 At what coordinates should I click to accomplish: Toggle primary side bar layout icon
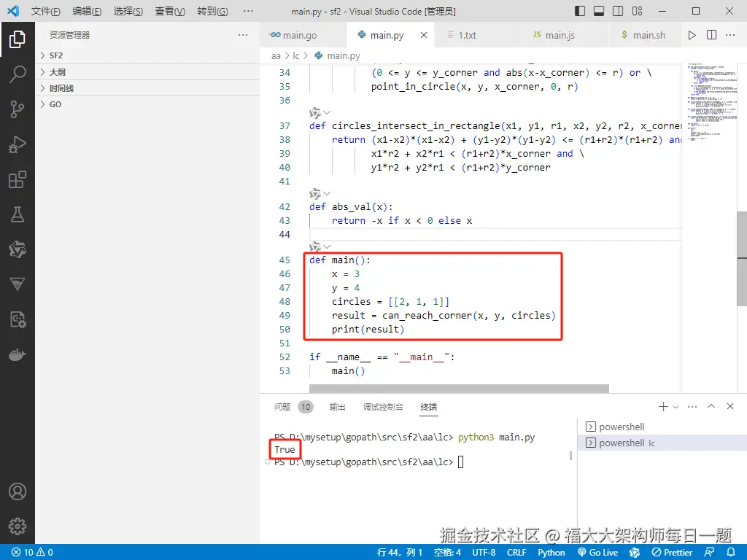(x=580, y=10)
